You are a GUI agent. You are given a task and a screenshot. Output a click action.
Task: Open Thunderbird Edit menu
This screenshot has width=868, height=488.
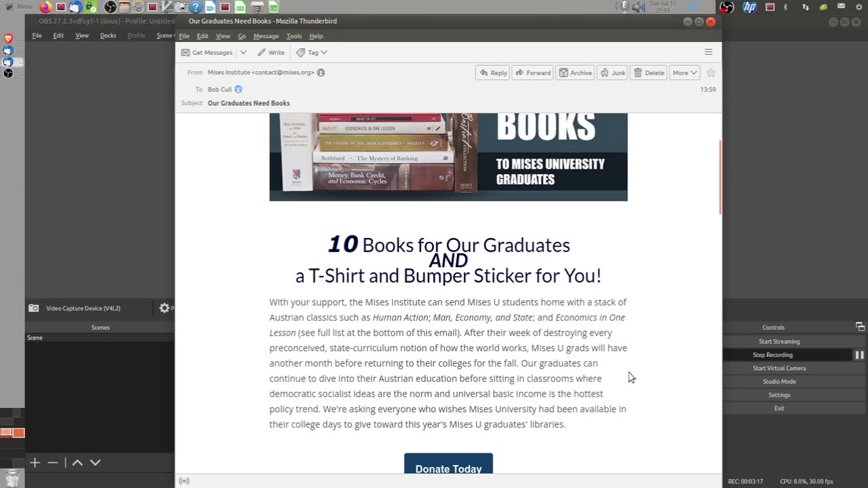[x=202, y=36]
